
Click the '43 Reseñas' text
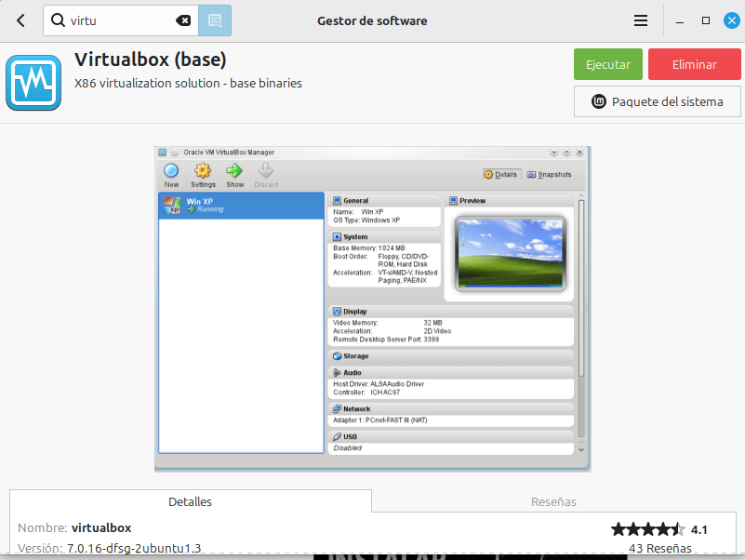point(660,548)
